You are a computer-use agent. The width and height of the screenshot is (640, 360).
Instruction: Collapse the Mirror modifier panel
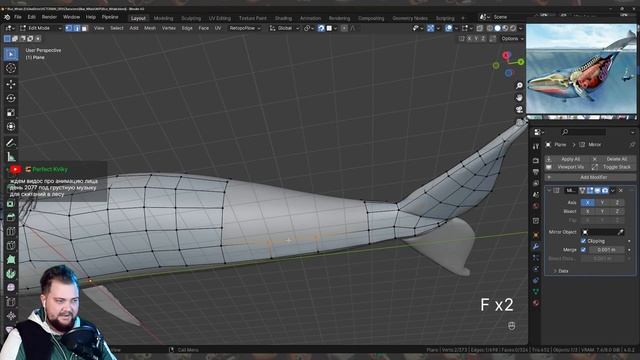click(549, 191)
